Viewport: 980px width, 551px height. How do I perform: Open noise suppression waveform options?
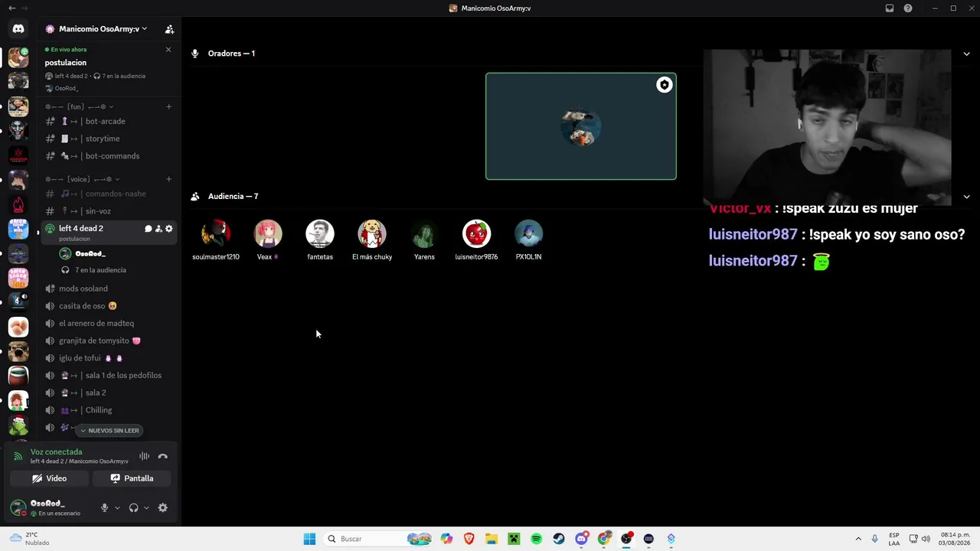click(144, 456)
